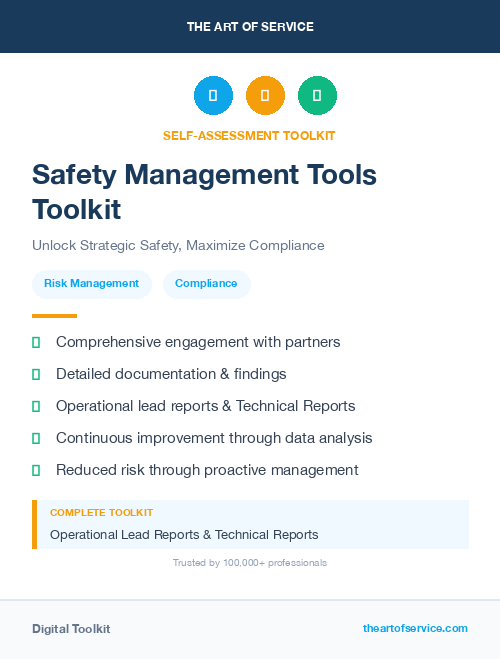Image resolution: width=500 pixels, height=659 pixels.
Task: Click THE ART OF SERVICE header title
Action: (250, 27)
